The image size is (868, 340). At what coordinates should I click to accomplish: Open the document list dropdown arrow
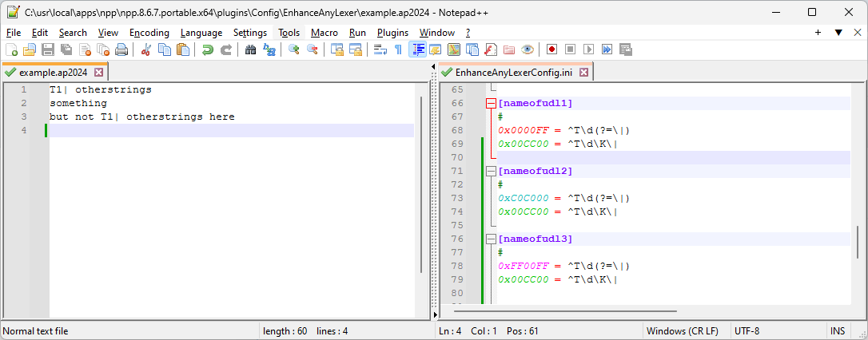tap(839, 33)
